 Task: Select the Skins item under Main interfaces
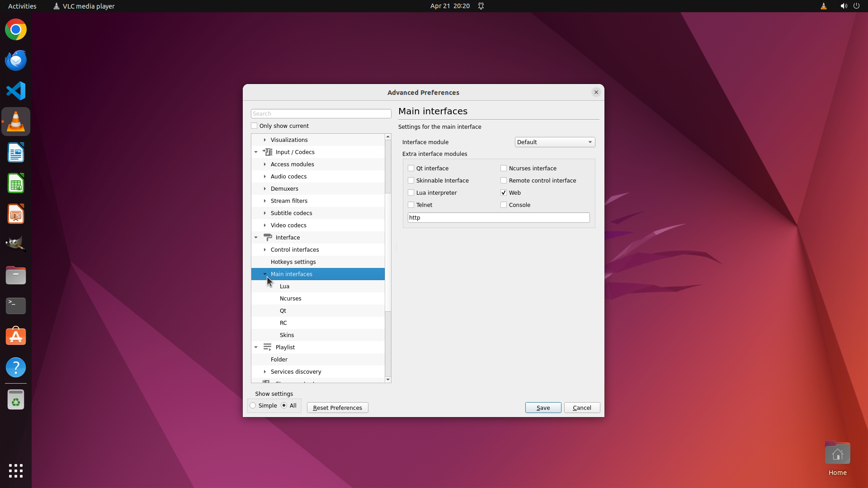(x=287, y=335)
